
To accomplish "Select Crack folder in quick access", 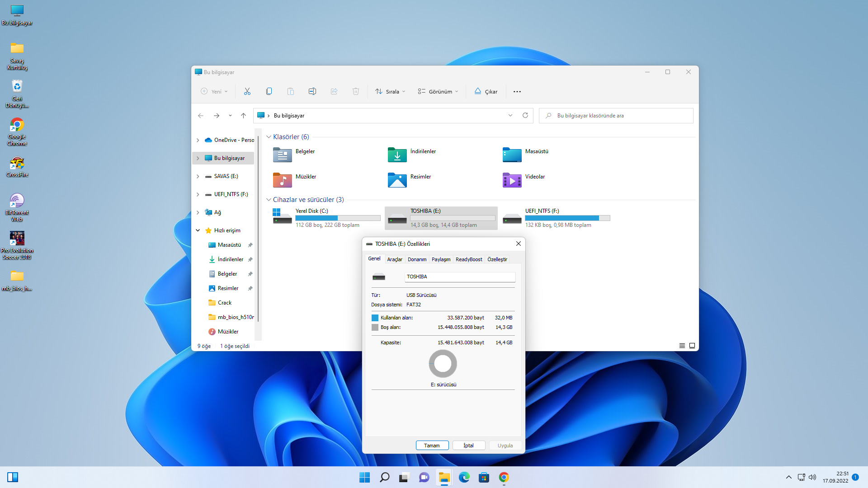I will click(x=225, y=303).
